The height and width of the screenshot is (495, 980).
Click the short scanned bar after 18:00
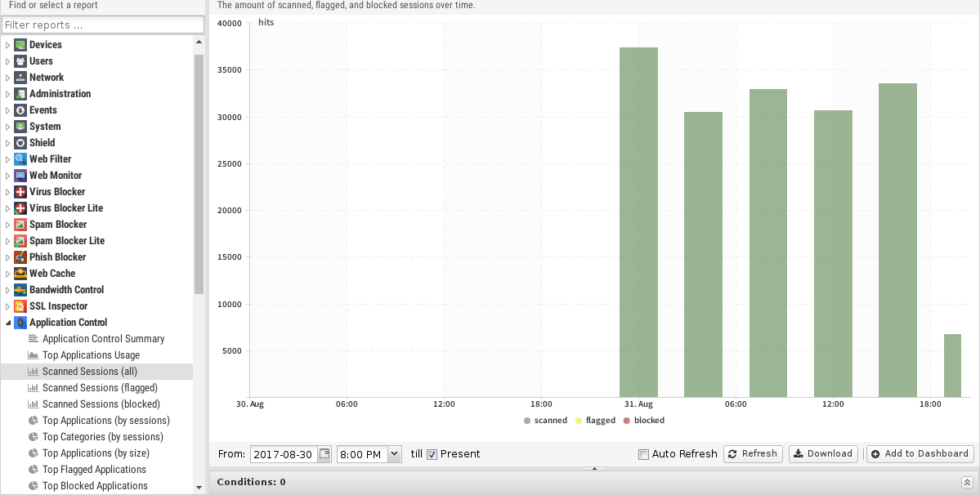click(x=952, y=366)
